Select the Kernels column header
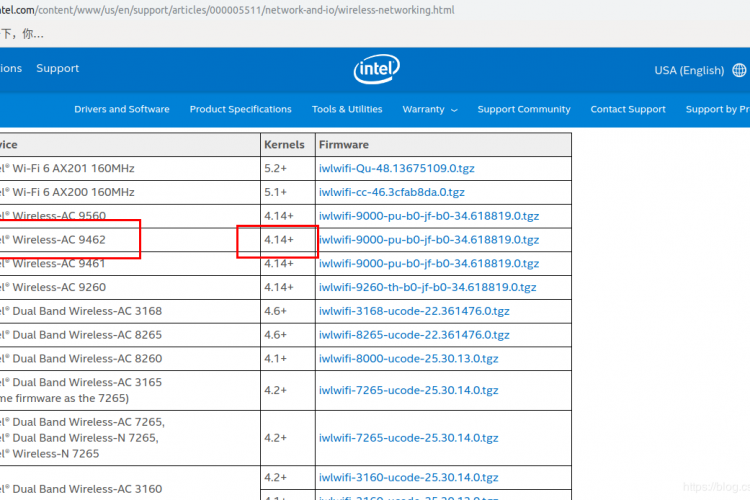This screenshot has height=500, width=750. pyautogui.click(x=287, y=145)
